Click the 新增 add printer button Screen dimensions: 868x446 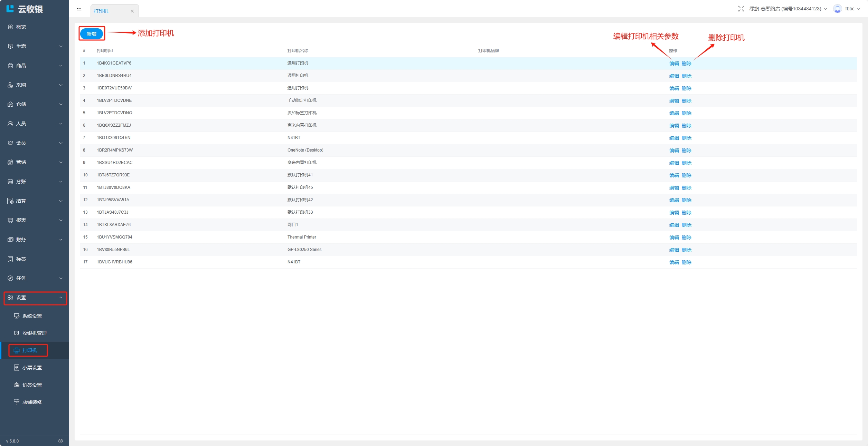(x=92, y=34)
